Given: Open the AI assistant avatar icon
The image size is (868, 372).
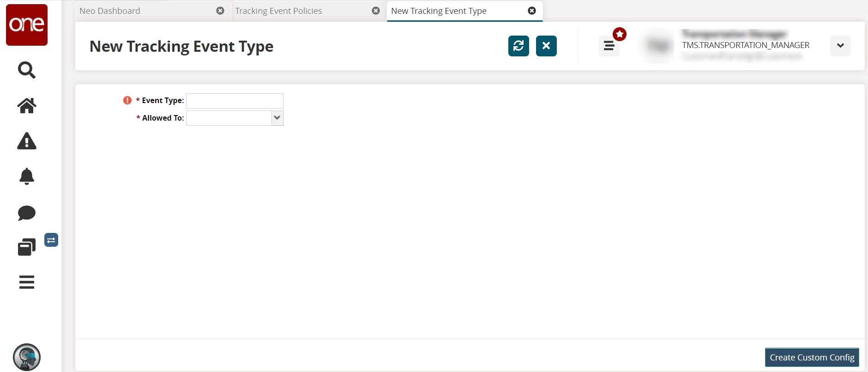Looking at the screenshot, I should pos(27,357).
